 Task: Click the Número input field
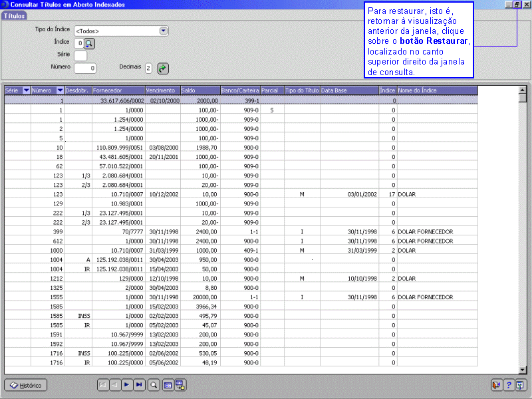(x=86, y=68)
